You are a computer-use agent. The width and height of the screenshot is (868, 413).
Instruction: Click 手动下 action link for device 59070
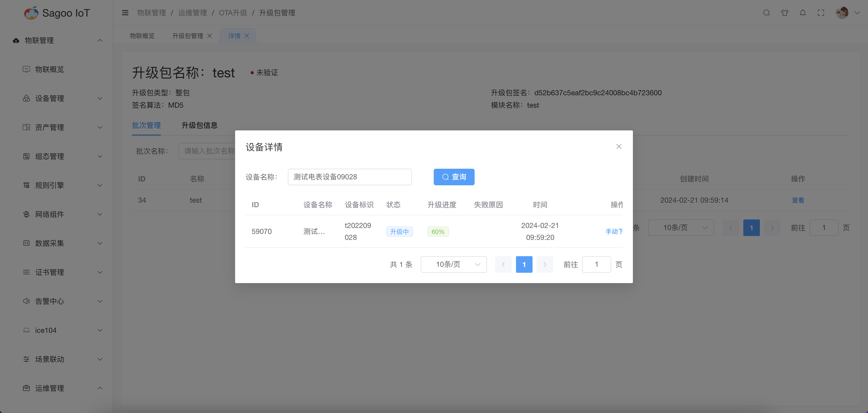[614, 232]
